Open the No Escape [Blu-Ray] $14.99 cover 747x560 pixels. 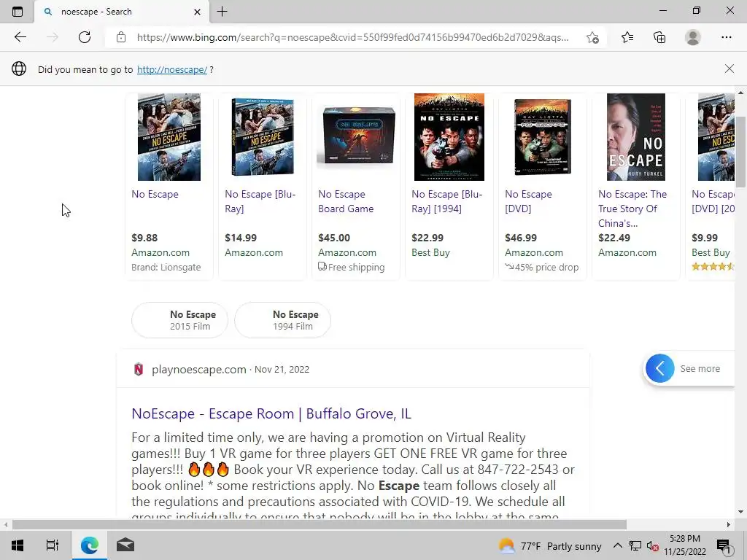[263, 137]
